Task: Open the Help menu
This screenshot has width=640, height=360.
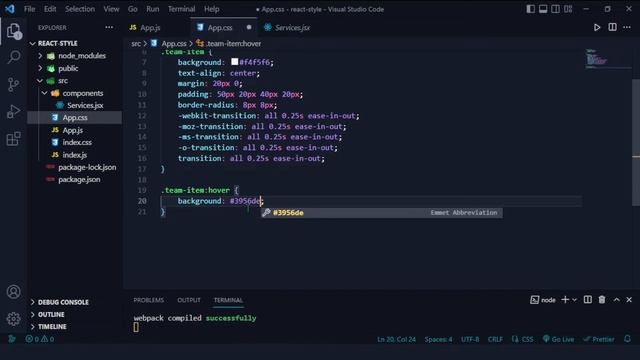Action: (211, 9)
